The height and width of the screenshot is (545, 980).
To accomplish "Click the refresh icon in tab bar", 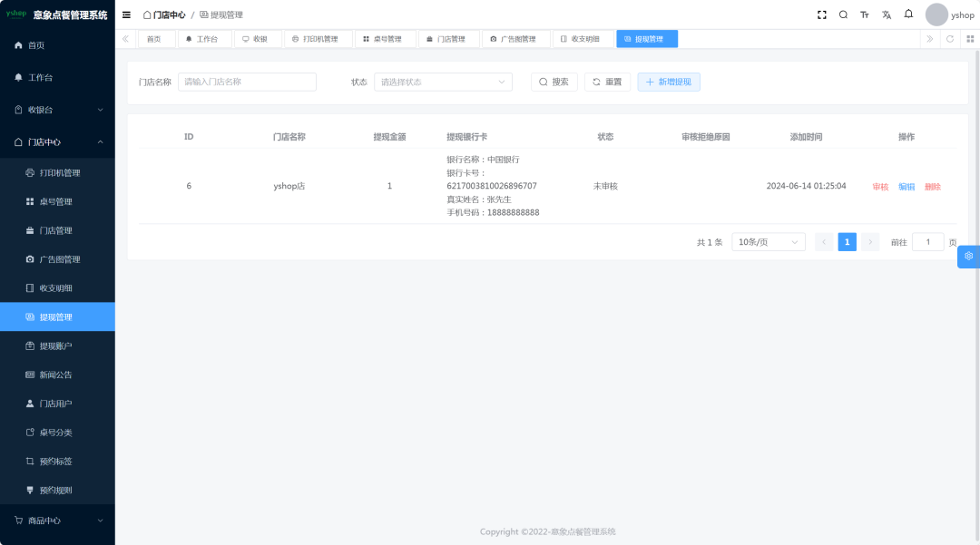I will click(x=950, y=39).
